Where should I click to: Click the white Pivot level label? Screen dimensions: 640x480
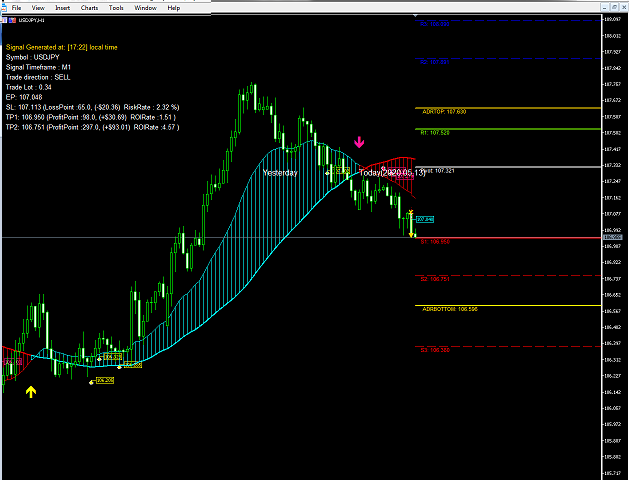[x=438, y=171]
